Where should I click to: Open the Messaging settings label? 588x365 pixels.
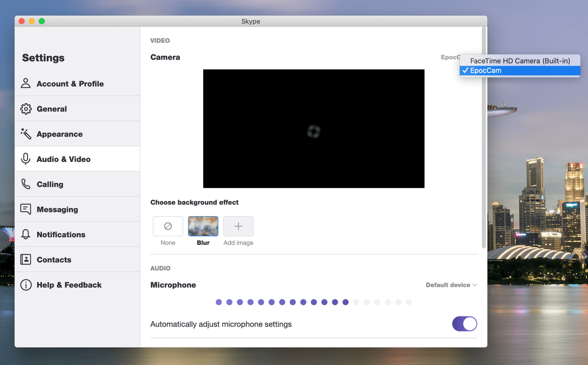[x=57, y=209]
